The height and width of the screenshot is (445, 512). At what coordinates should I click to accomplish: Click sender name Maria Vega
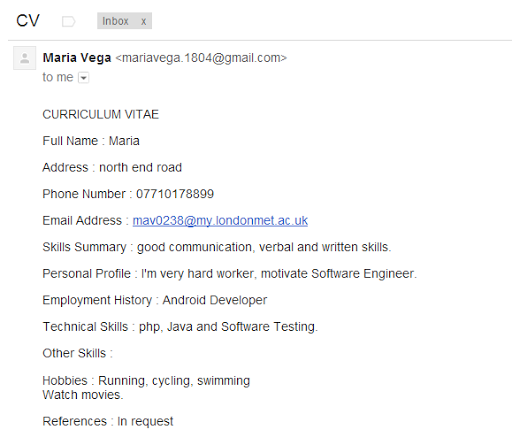[x=77, y=58]
